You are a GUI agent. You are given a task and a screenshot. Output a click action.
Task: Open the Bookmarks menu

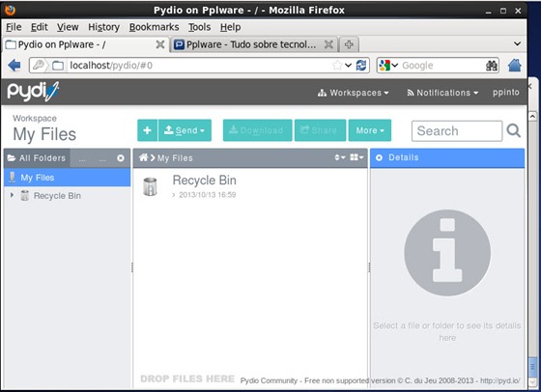click(154, 27)
